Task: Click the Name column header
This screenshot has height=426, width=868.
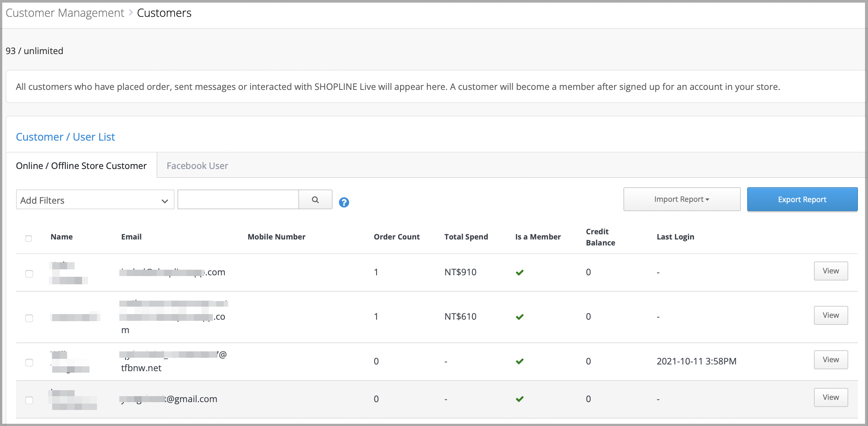Action: click(x=62, y=237)
